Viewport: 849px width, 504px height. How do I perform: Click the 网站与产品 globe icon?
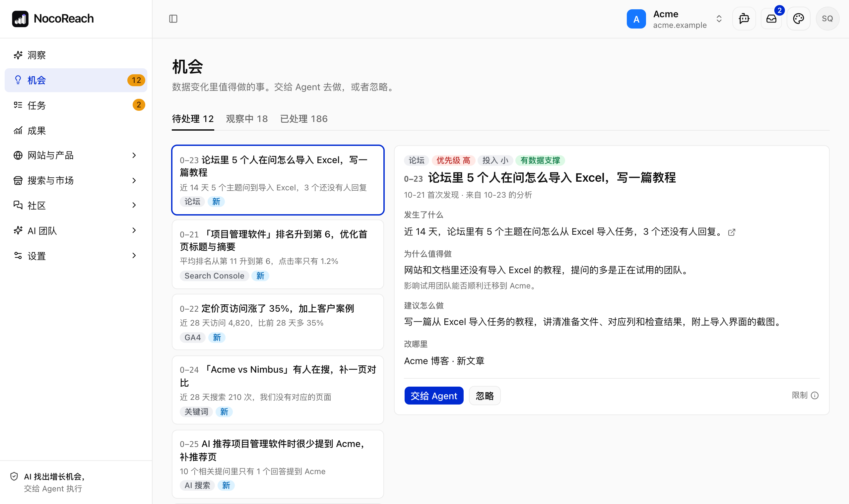(18, 155)
